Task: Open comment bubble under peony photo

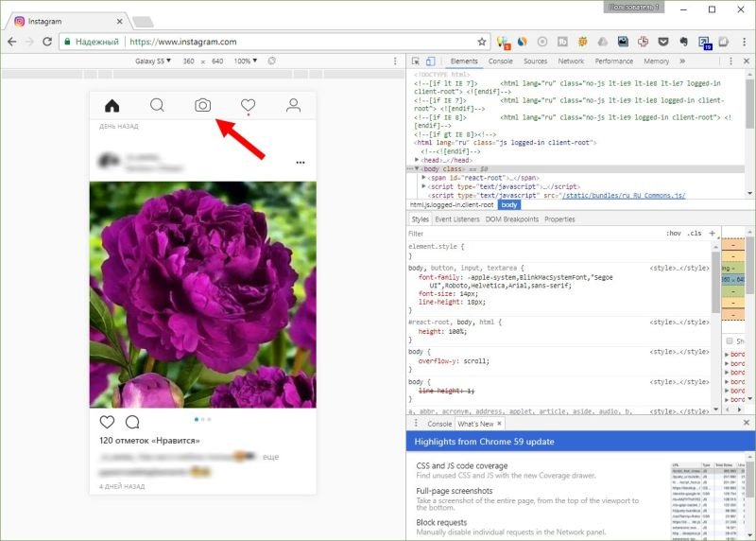Action: tap(132, 422)
